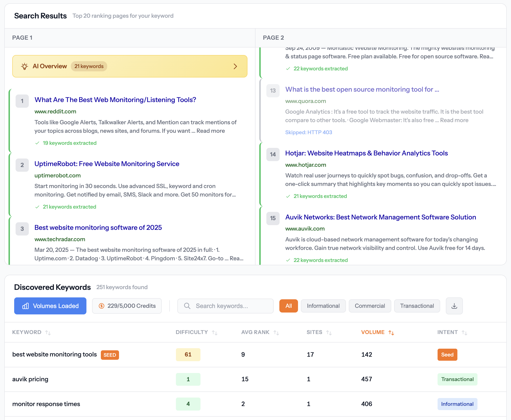Filter keywords by Informational intent
Viewport: 511px width, 420px height.
[323, 306]
